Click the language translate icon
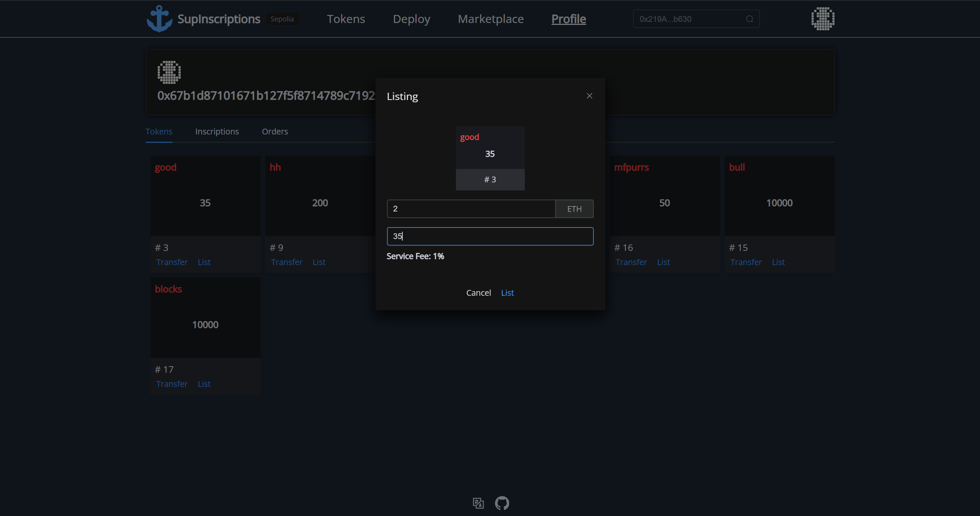This screenshot has width=980, height=516. [x=478, y=503]
